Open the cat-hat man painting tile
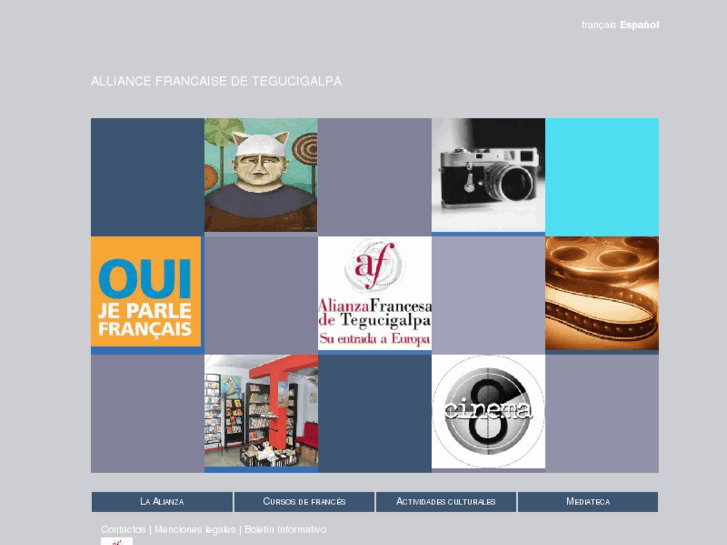 (261, 175)
